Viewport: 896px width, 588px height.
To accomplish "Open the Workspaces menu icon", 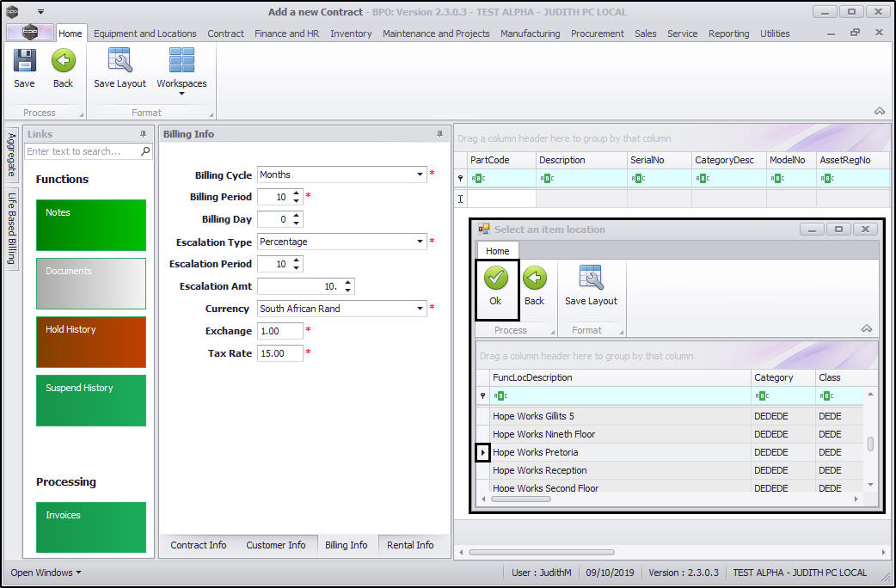I will click(x=181, y=62).
